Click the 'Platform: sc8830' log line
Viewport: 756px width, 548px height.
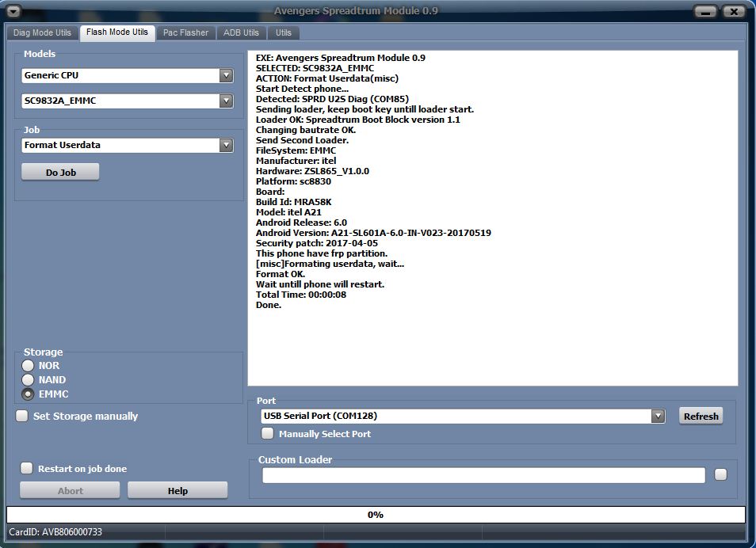click(294, 181)
